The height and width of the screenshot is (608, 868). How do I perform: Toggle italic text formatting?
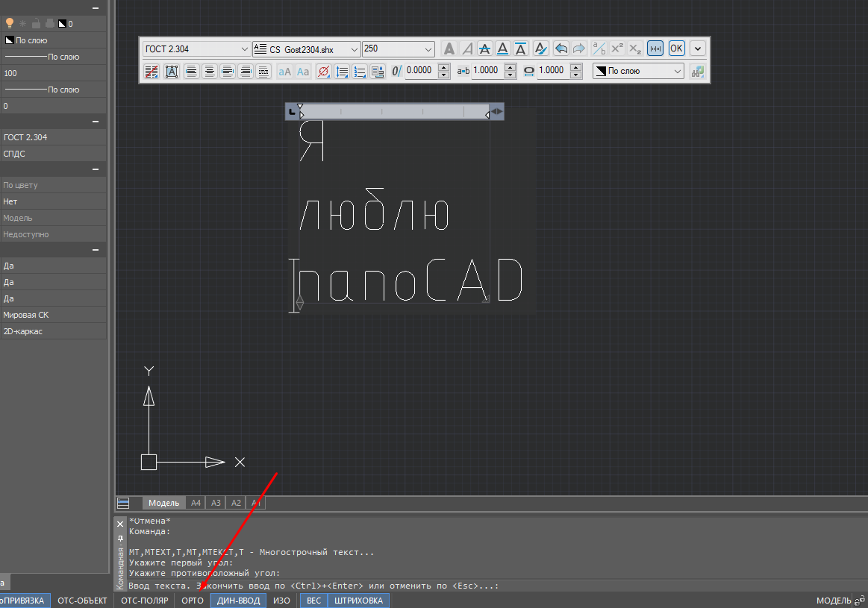[x=467, y=48]
